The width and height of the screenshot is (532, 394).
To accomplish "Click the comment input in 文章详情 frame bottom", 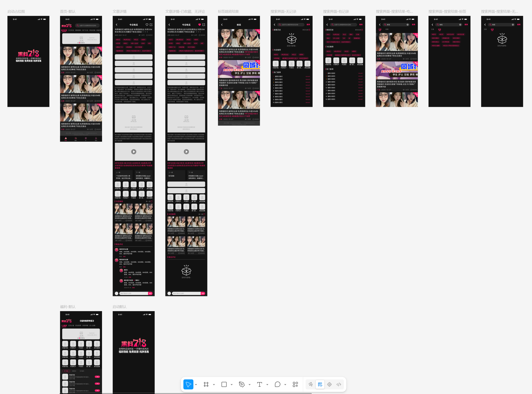I will coord(134,293).
